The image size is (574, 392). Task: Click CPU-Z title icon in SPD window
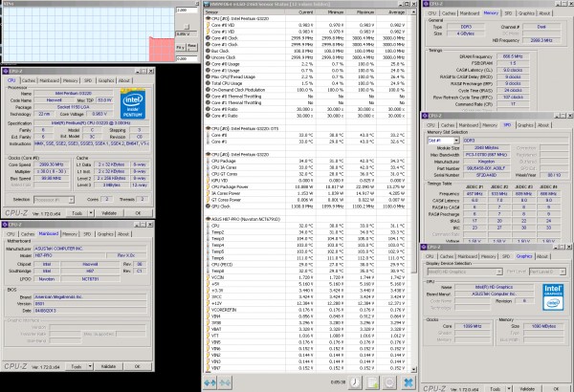click(425, 116)
